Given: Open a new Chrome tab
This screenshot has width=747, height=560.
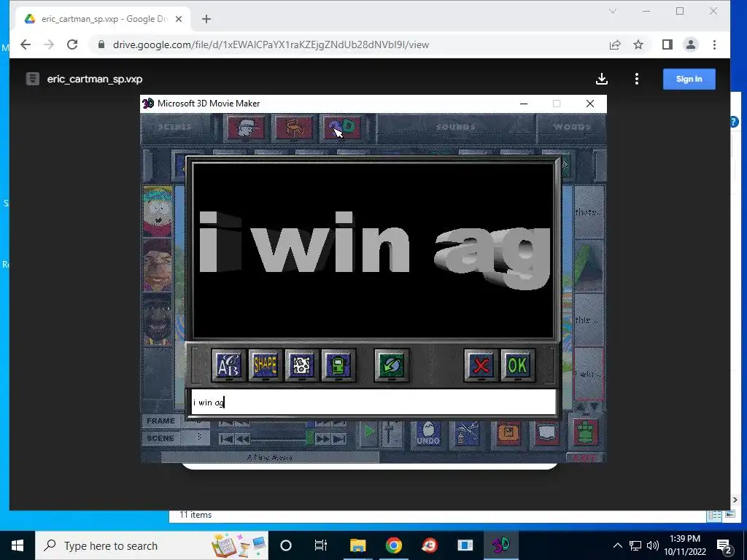Looking at the screenshot, I should pos(206,19).
